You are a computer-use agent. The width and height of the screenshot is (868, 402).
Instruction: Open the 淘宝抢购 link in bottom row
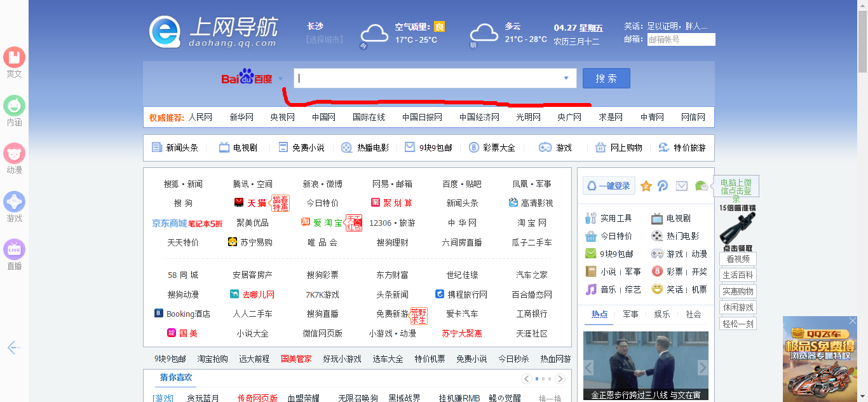click(x=212, y=359)
